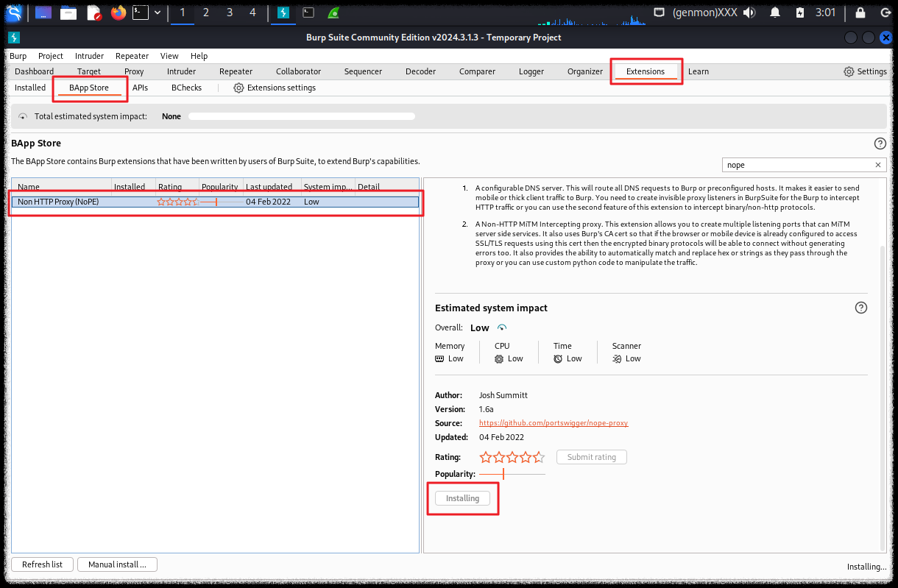
Task: Select the Burp Suite taskbar window icon
Action: (x=283, y=13)
